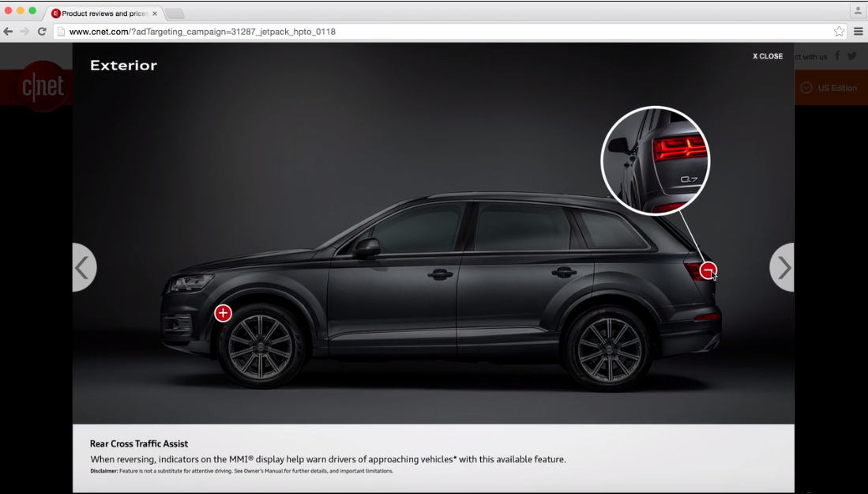This screenshot has width=868, height=494.
Task: Close the Exterior overlay with X CLOSE
Action: 767,56
